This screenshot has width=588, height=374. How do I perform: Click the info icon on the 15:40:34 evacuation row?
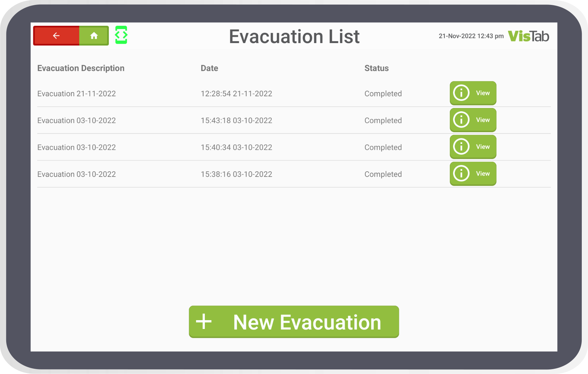coord(461,147)
